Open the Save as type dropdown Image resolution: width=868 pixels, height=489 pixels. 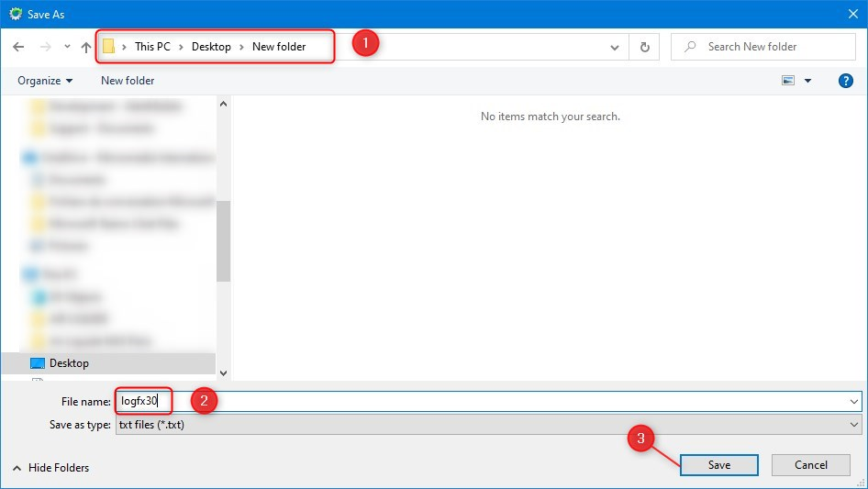click(x=854, y=425)
